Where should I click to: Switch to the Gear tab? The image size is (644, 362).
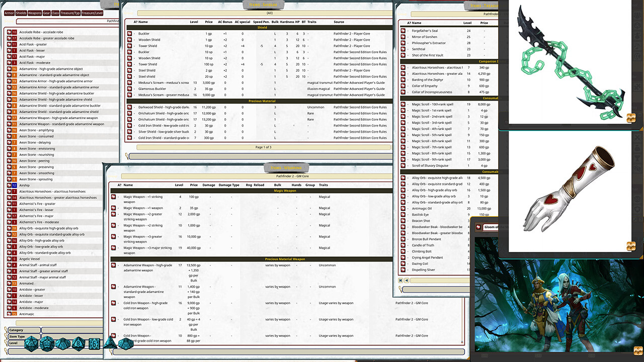pyautogui.click(x=46, y=13)
